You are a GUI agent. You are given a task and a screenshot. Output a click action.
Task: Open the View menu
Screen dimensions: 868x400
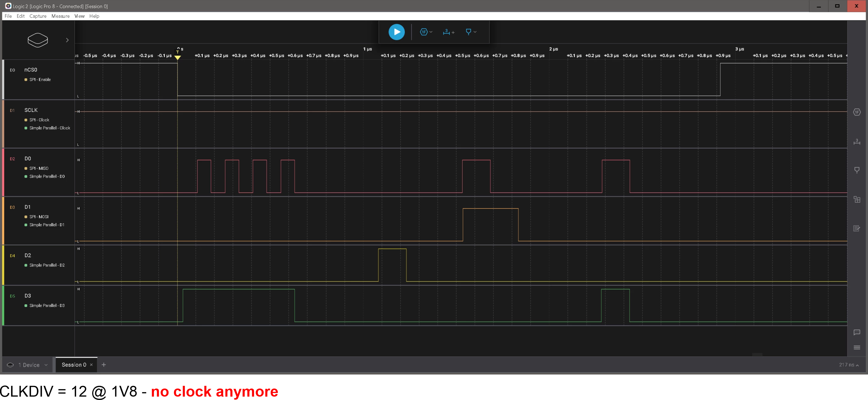click(x=80, y=16)
